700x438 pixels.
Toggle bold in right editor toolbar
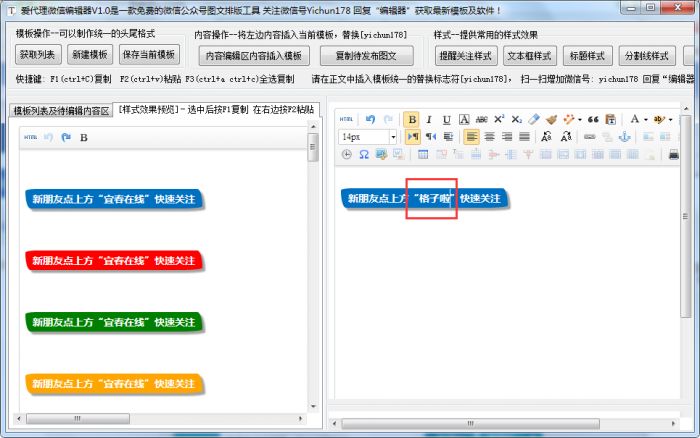[412, 119]
